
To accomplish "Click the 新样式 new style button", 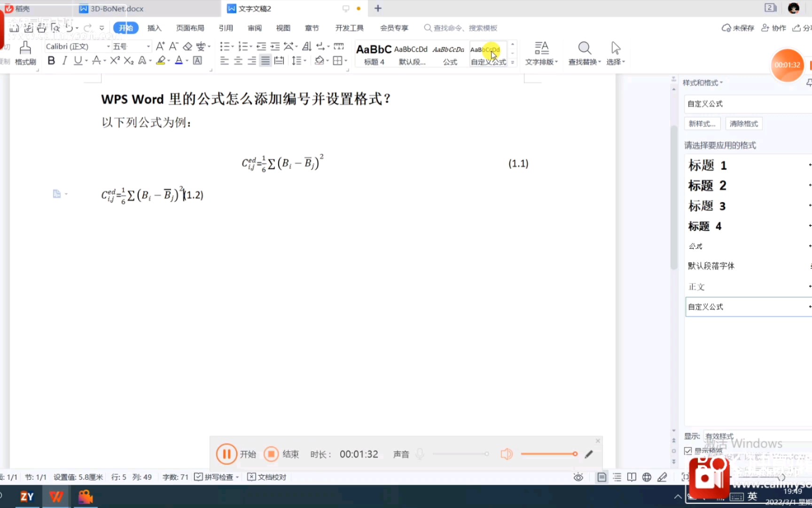I will pyautogui.click(x=702, y=123).
